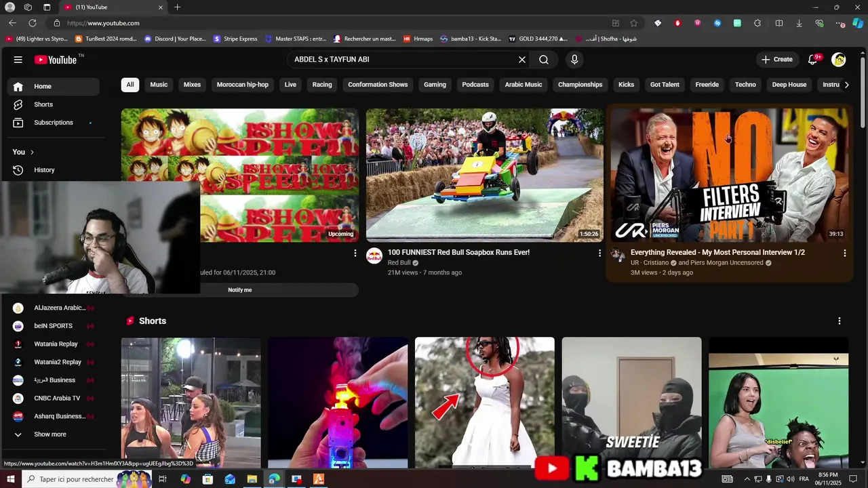The image size is (868, 488).
Task: Open Everything Revealed interview title link
Action: click(717, 252)
